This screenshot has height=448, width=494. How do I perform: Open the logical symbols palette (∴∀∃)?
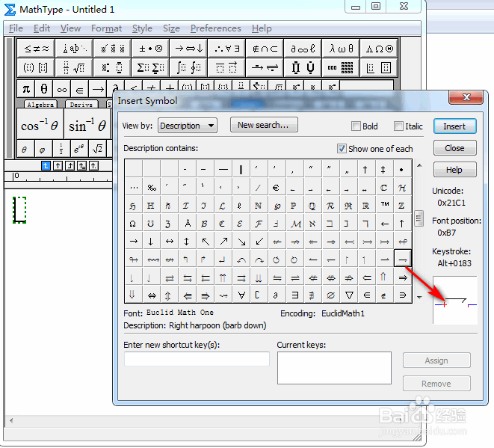click(226, 49)
